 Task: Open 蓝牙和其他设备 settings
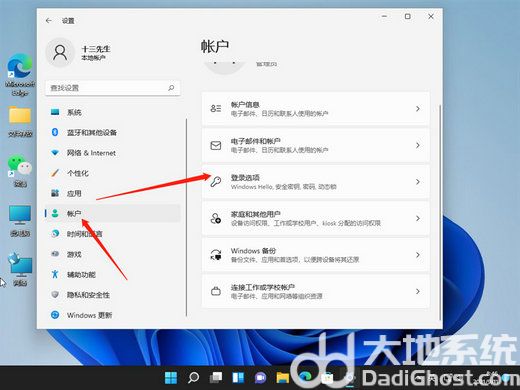pos(112,133)
